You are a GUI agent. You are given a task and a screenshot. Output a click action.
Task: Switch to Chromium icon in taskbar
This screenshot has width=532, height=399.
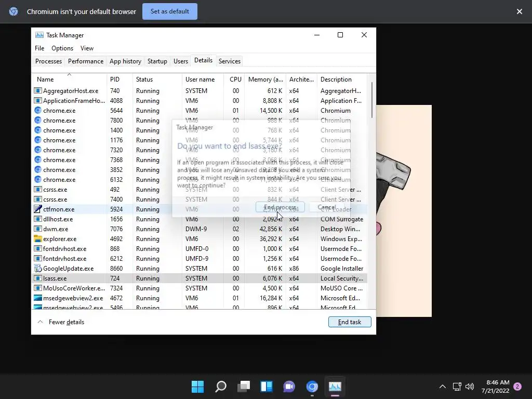(x=312, y=387)
